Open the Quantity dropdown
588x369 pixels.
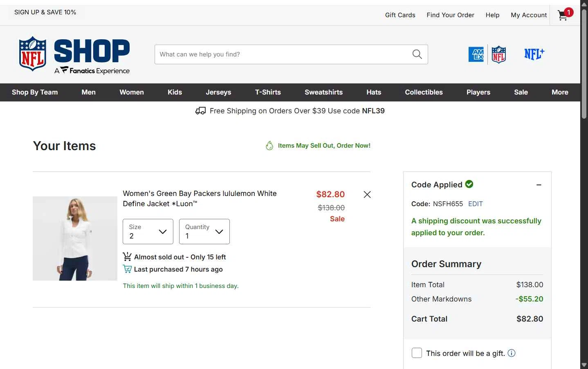click(x=204, y=232)
